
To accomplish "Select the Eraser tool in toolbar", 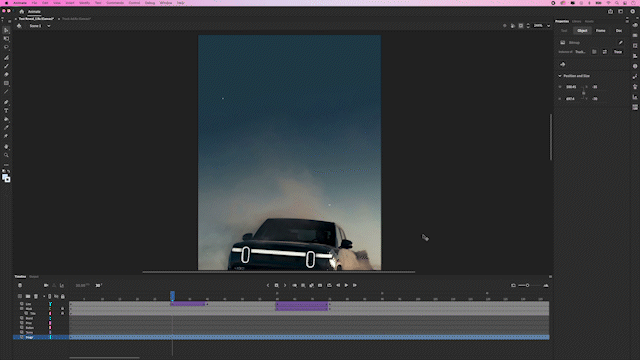I will [x=6, y=75].
